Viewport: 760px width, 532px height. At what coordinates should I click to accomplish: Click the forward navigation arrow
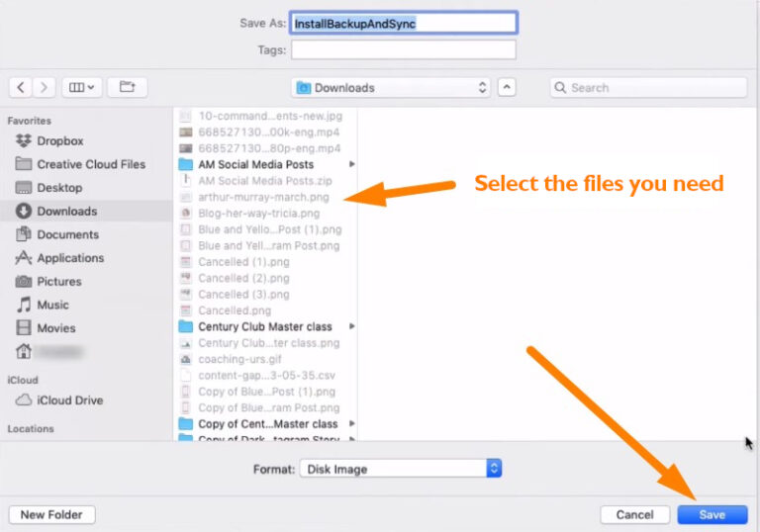tap(44, 87)
